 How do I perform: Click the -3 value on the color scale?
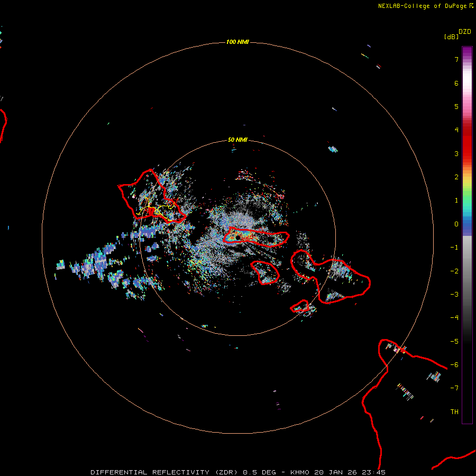point(454,295)
